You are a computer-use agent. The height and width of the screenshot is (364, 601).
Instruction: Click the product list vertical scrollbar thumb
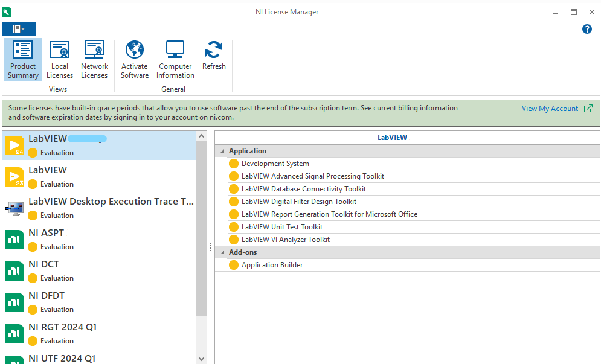pyautogui.click(x=202, y=228)
